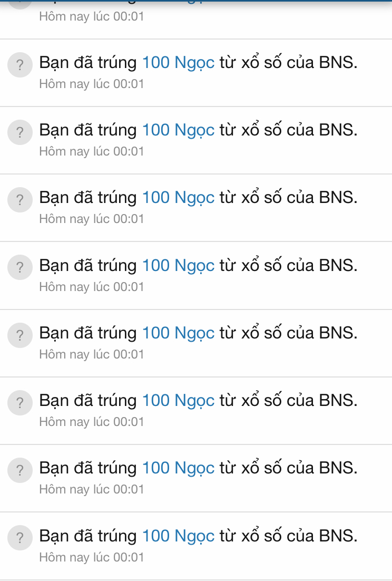Follow "100 Ngọc" link in fourth full notification
392x581 pixels.
tap(178, 265)
